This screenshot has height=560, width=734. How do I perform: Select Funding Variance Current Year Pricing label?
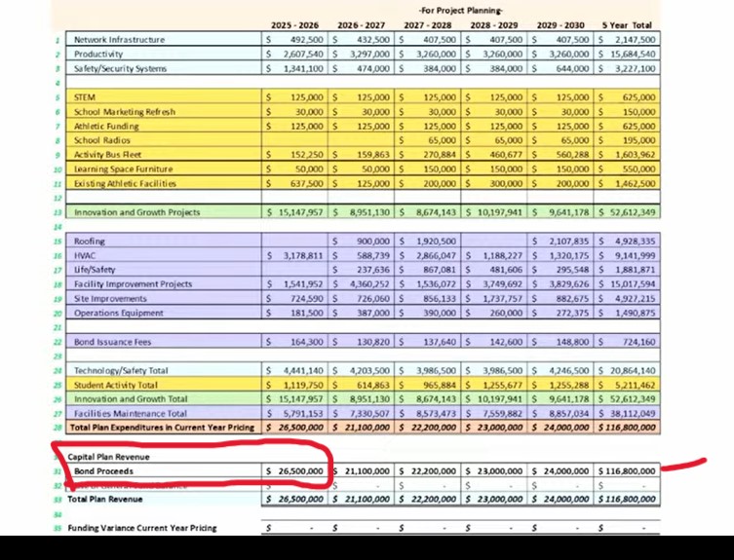click(x=142, y=528)
